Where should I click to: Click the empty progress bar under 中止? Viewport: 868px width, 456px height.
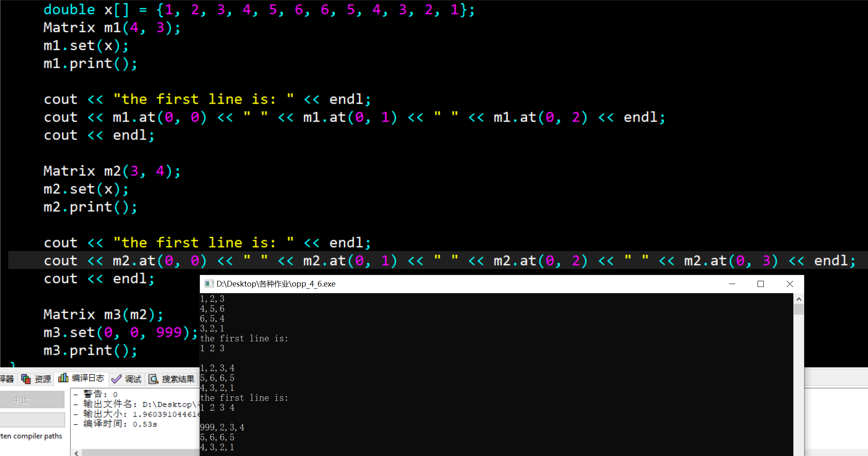coord(32,420)
